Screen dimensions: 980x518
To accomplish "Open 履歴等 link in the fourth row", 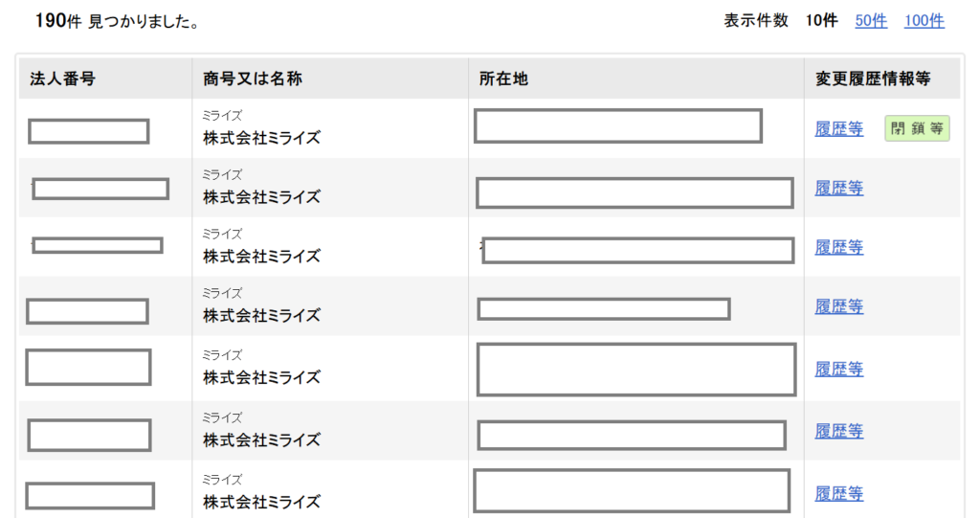I will coord(838,306).
